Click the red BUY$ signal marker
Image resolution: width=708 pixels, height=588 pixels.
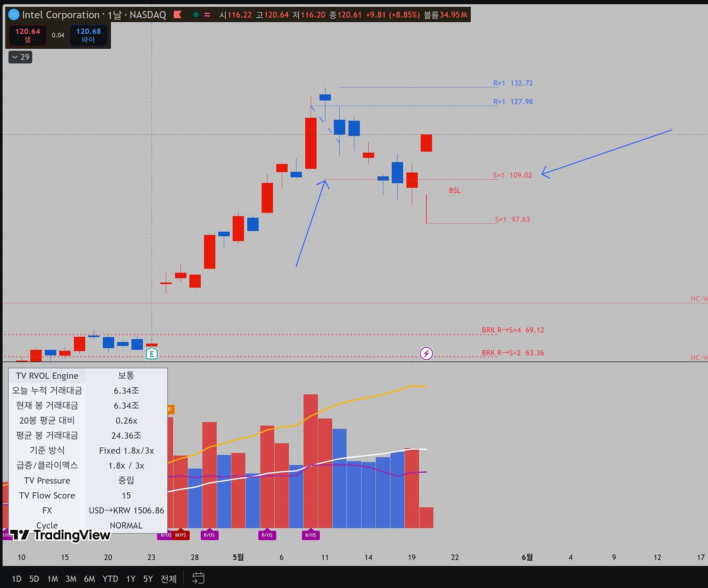[181, 535]
